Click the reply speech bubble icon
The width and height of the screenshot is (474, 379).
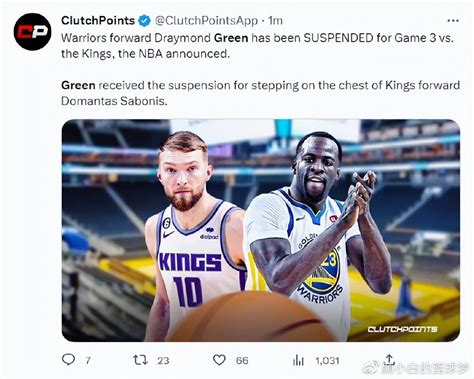click(x=68, y=359)
